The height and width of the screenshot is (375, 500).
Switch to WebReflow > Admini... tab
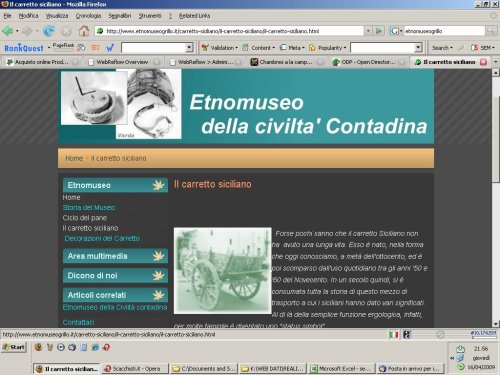click(x=205, y=62)
